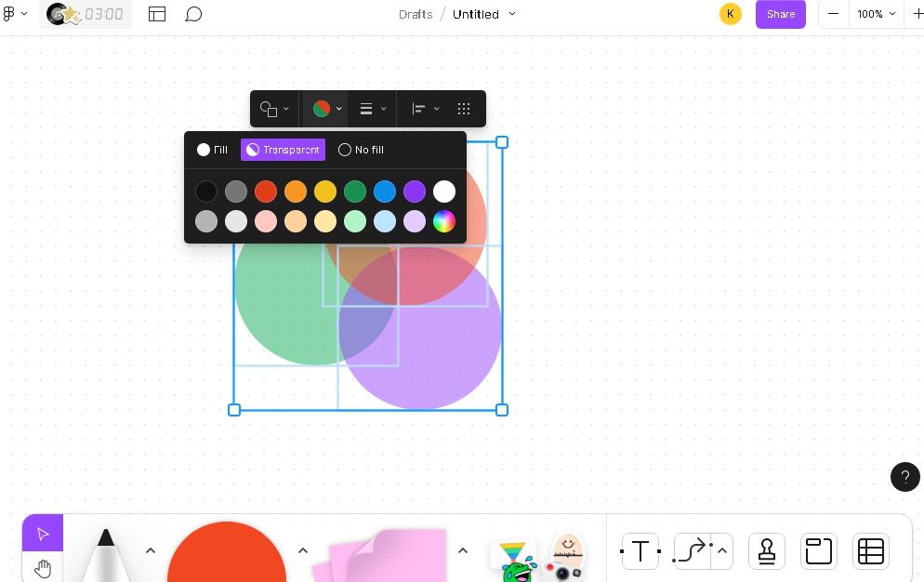Choose the Connector tool
The width and height of the screenshot is (924, 582).
pyautogui.click(x=692, y=551)
